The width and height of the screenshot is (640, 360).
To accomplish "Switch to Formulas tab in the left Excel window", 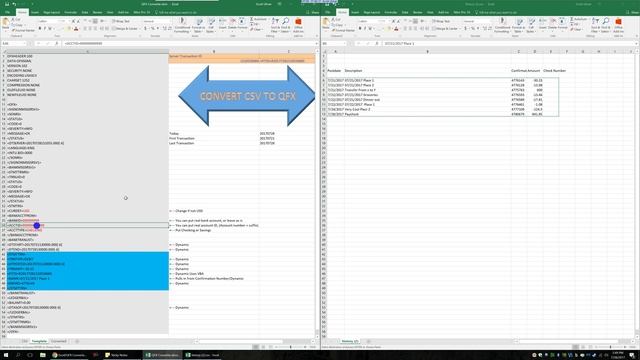I will click(70, 13).
